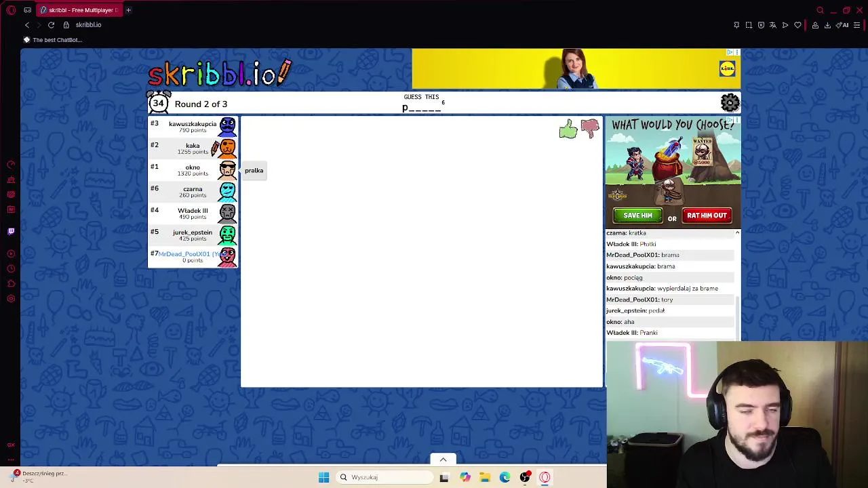Open sidebar extensions cube icon

pos(11,284)
